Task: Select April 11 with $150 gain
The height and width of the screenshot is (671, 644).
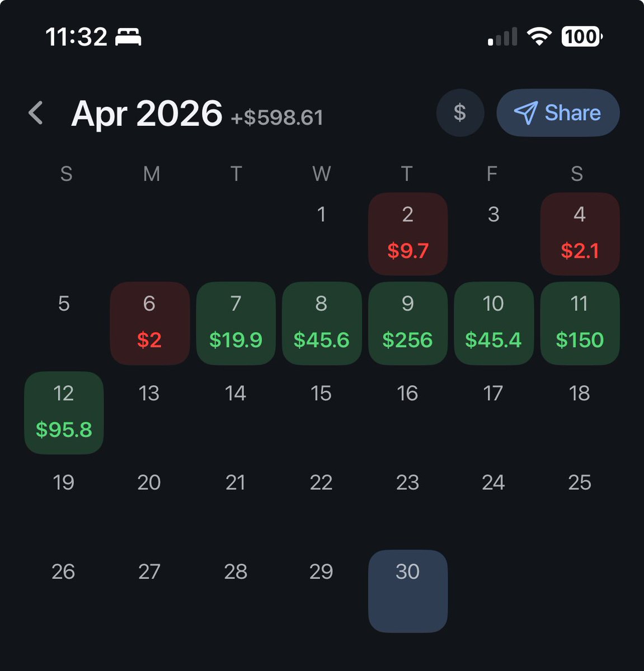Action: click(x=580, y=323)
